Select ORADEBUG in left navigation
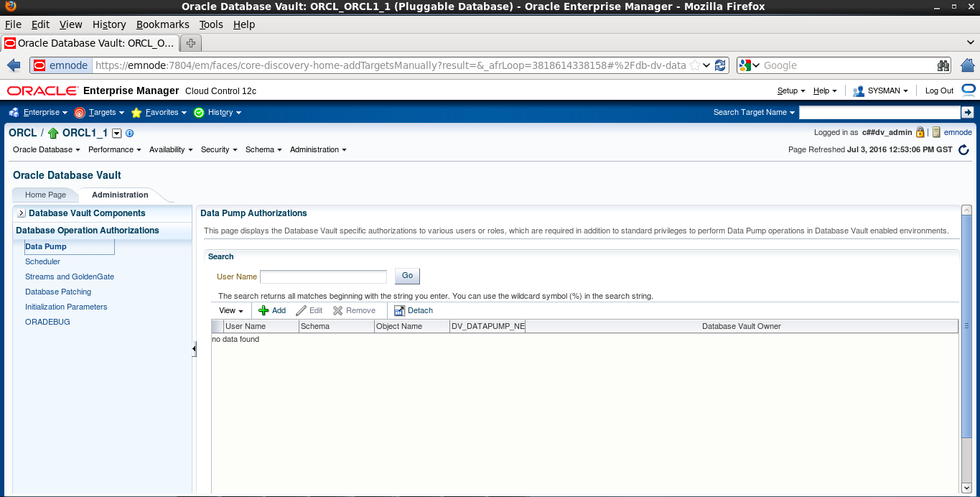The width and height of the screenshot is (980, 497). point(47,322)
